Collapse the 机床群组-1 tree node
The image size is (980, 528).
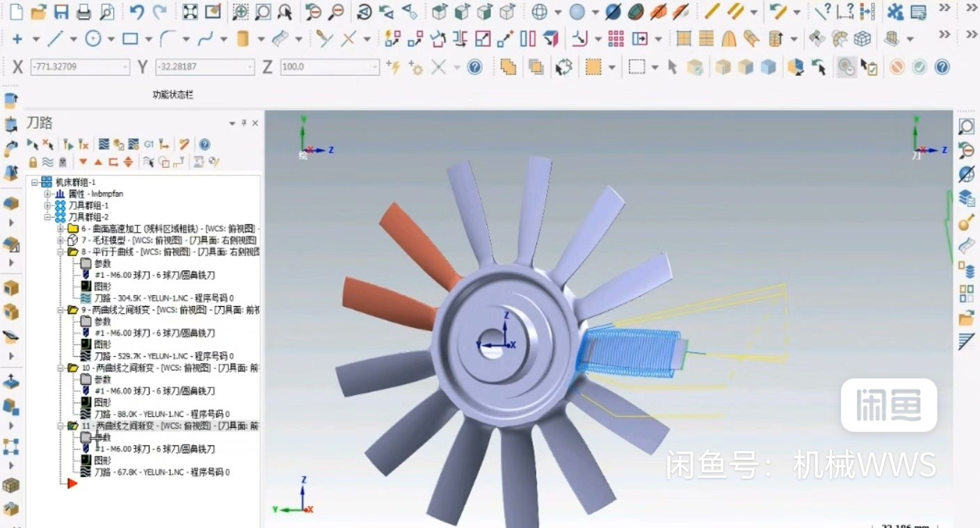click(x=35, y=182)
